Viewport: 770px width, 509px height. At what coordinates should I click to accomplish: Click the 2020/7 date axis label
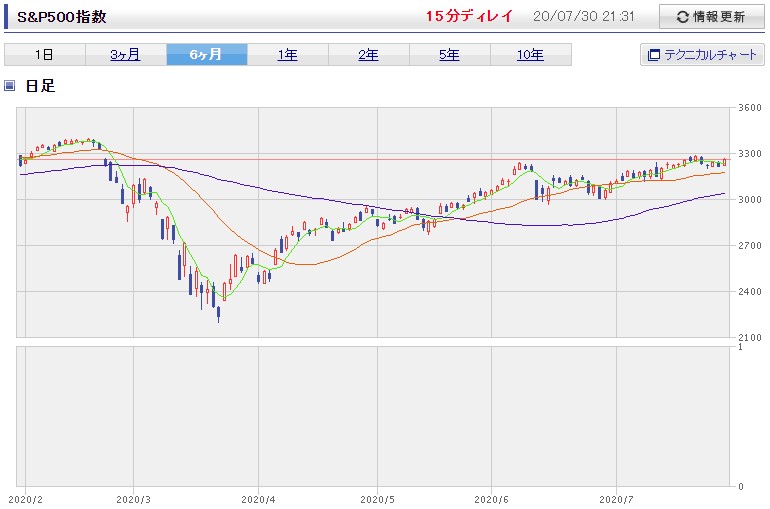pyautogui.click(x=616, y=500)
